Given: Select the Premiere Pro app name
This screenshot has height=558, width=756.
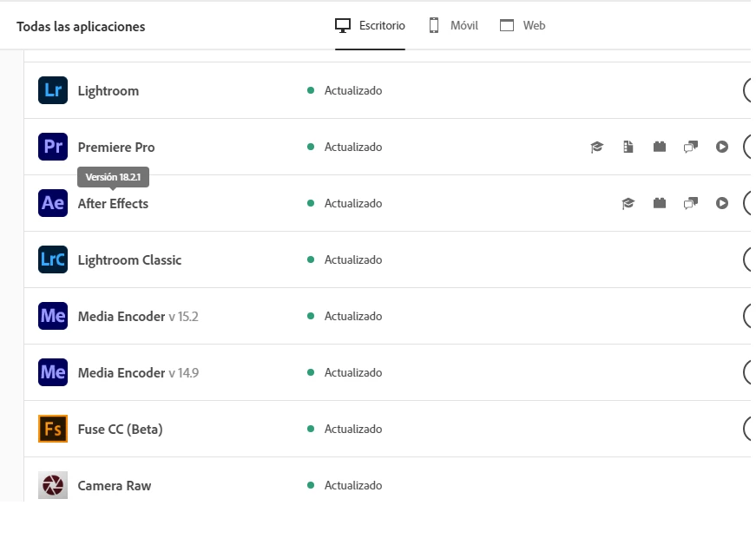Looking at the screenshot, I should [x=116, y=147].
